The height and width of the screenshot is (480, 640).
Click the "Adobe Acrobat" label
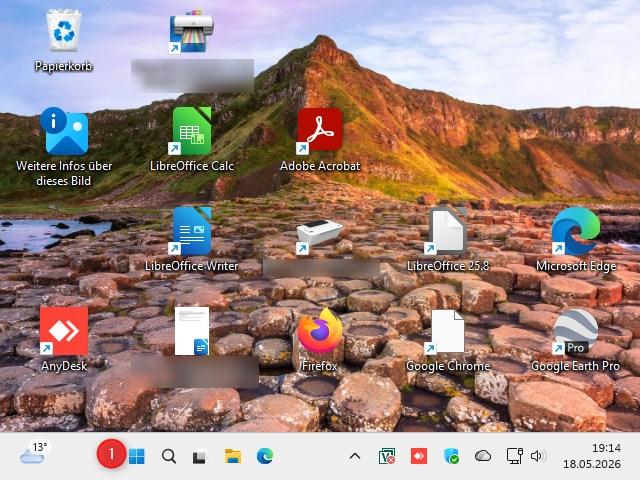pyautogui.click(x=320, y=166)
